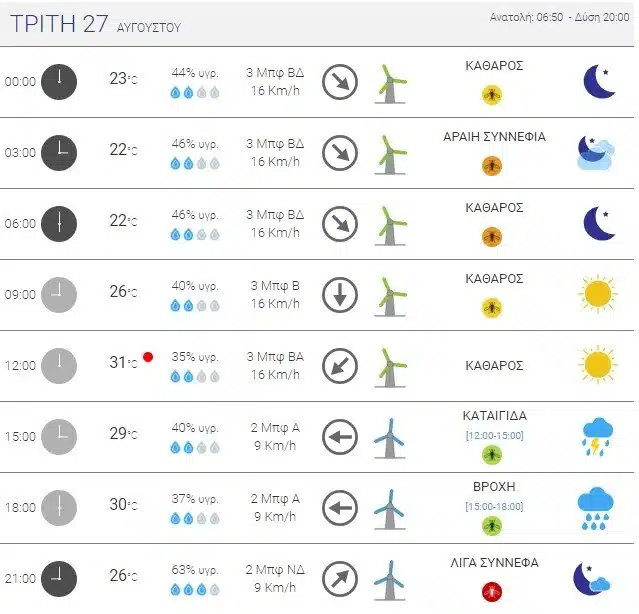
Task: Click the green wind turbine at 03:00
Action: pos(390,155)
